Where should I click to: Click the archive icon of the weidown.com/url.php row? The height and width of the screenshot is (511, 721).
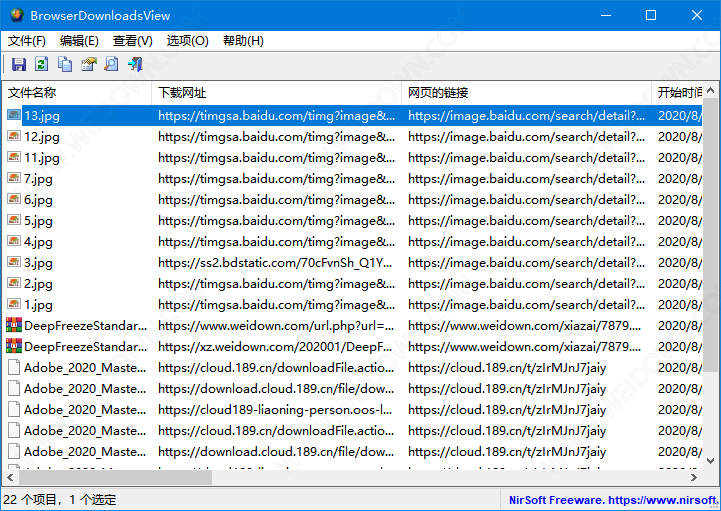(x=14, y=325)
